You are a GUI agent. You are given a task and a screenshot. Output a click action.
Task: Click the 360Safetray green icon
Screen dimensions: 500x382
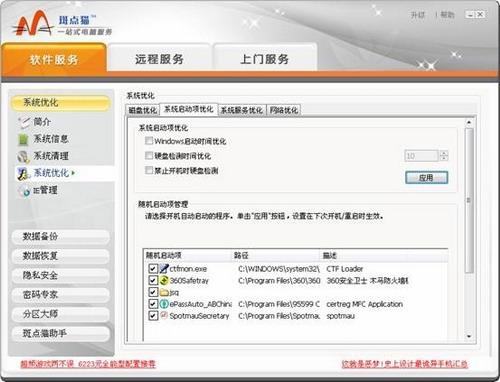click(x=164, y=280)
